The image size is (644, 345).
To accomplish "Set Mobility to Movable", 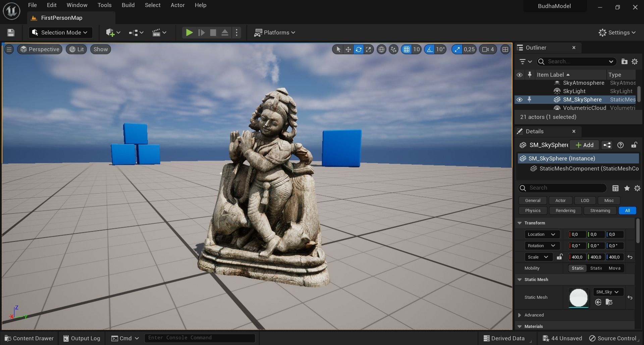I will click(614, 268).
